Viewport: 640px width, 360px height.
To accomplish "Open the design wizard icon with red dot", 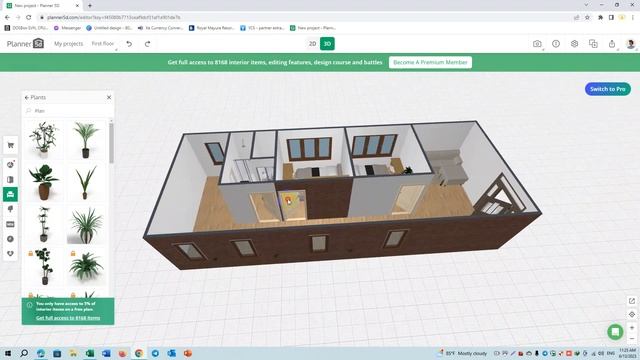I will (x=10, y=164).
